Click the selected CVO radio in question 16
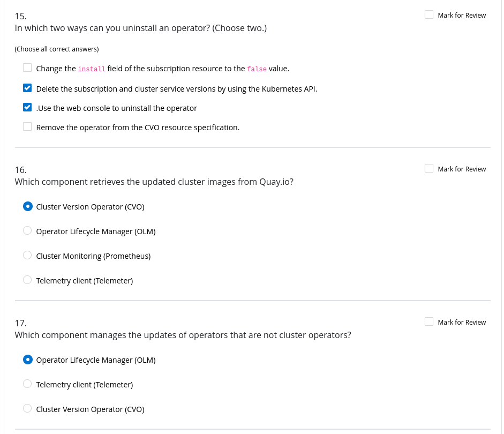 click(x=28, y=206)
